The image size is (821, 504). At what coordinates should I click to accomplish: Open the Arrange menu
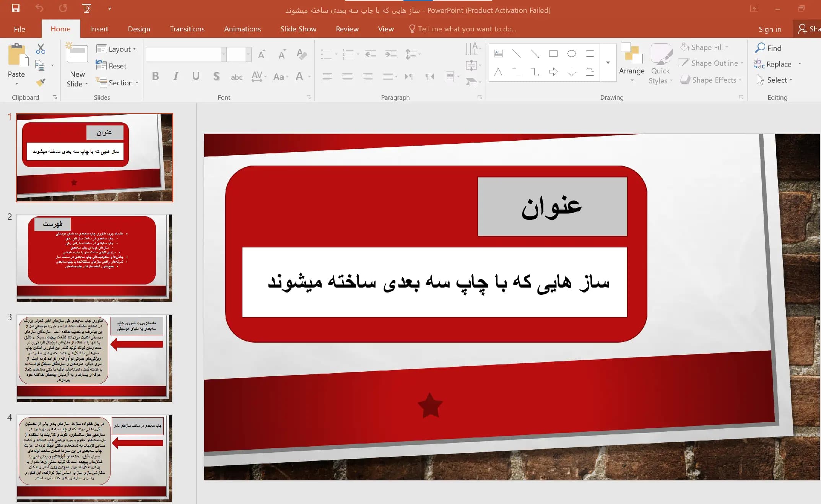coord(632,62)
